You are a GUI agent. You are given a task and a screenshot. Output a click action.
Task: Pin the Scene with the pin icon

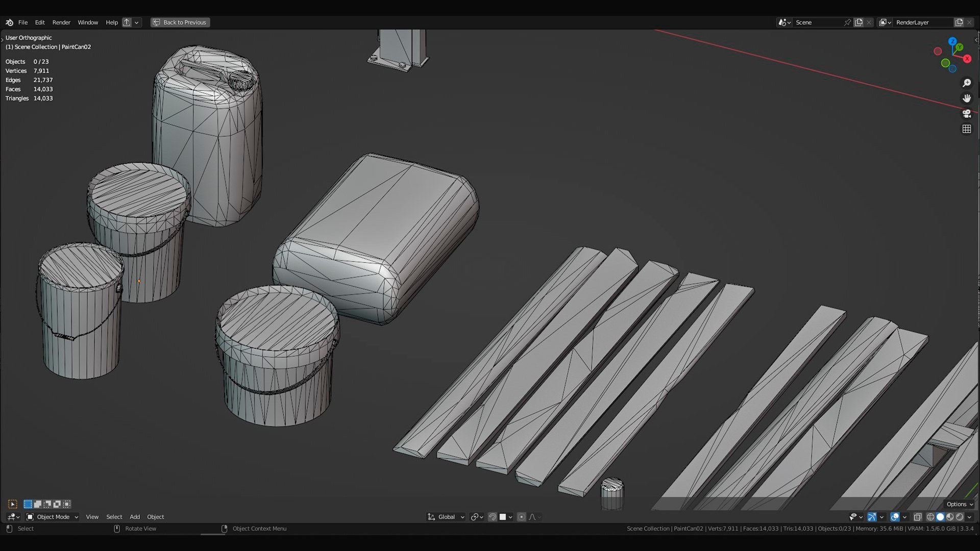click(x=847, y=22)
